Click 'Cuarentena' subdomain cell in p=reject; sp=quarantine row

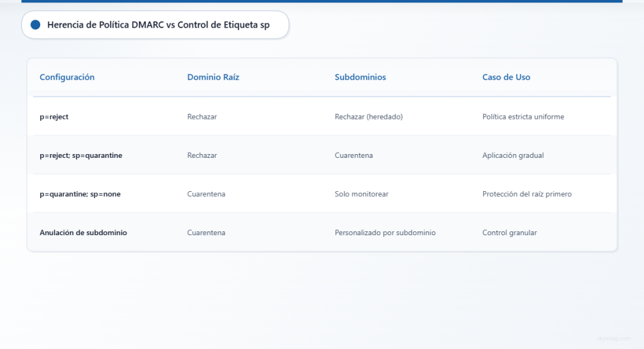353,155
